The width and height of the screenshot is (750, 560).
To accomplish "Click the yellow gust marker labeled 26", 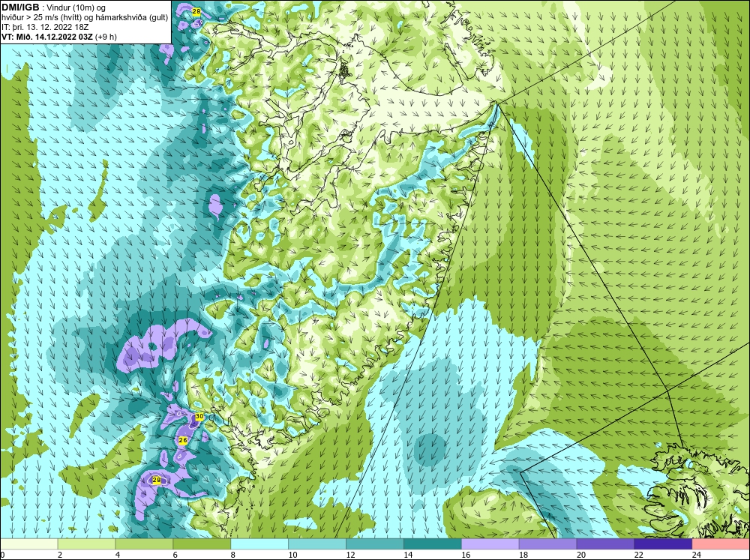I will click(183, 440).
